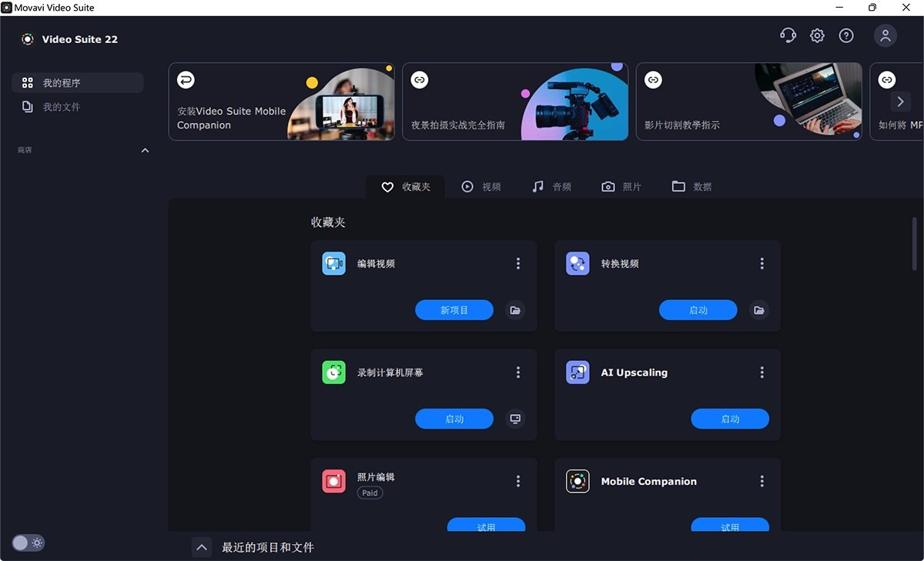The width and height of the screenshot is (924, 561).
Task: Click the 编辑视频 app icon
Action: pyautogui.click(x=333, y=264)
